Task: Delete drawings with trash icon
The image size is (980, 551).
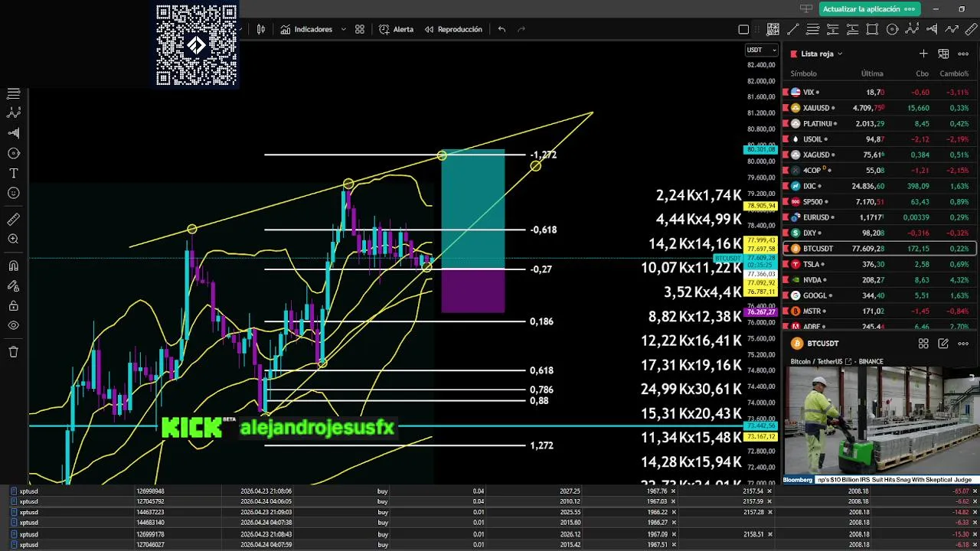Action: (13, 352)
